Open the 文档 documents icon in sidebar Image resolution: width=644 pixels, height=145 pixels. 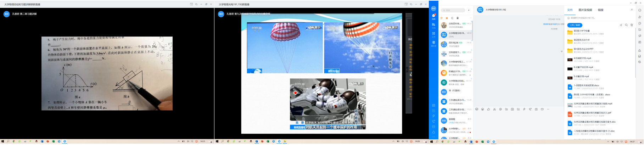pyautogui.click(x=433, y=25)
